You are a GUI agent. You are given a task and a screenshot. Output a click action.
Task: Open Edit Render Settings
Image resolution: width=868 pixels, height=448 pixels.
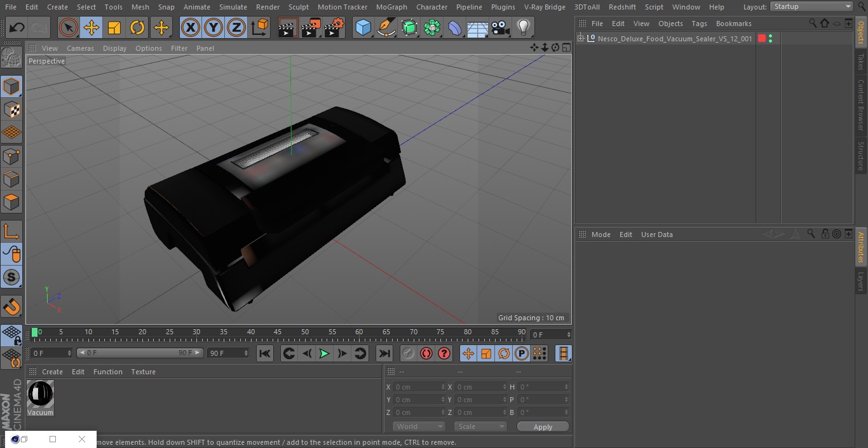coord(334,27)
